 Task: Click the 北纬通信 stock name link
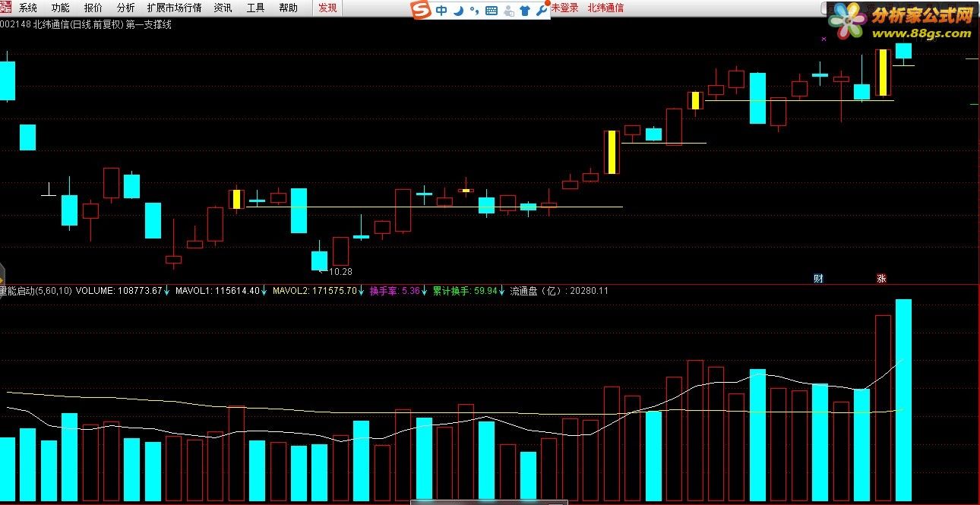coord(605,8)
